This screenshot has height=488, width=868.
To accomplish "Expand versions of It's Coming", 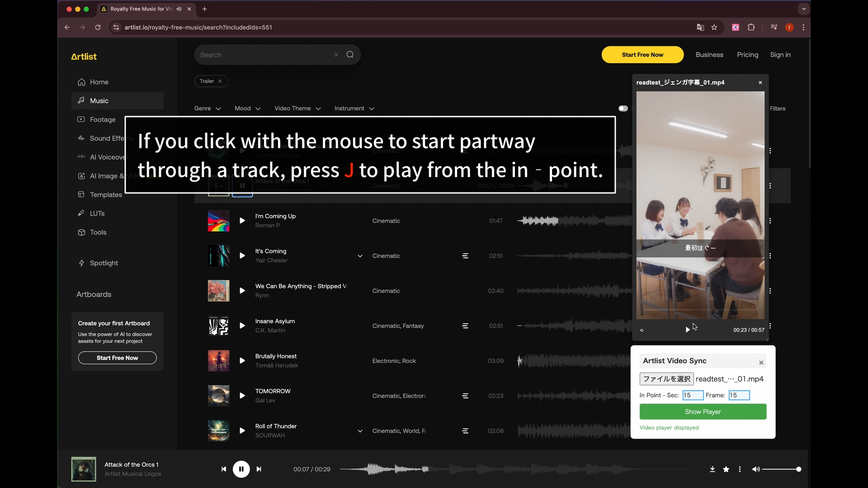I will [x=360, y=256].
